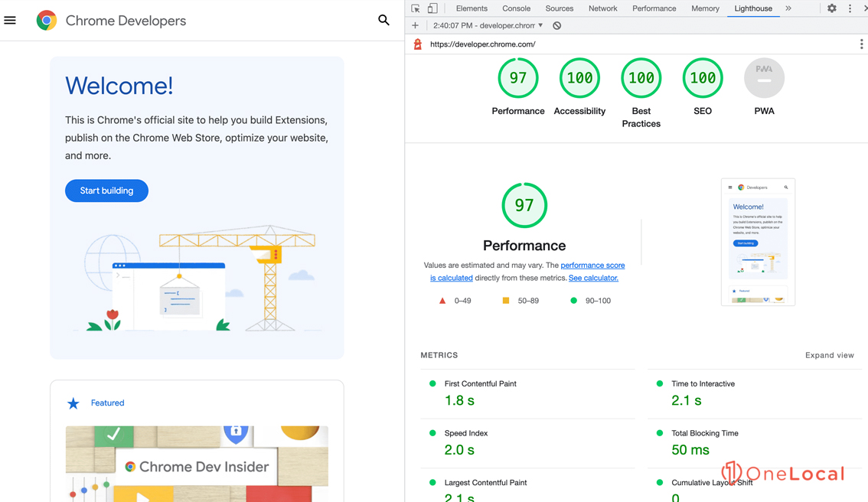Open the page screenshot thumbnail
Image resolution: width=868 pixels, height=502 pixels.
(758, 242)
